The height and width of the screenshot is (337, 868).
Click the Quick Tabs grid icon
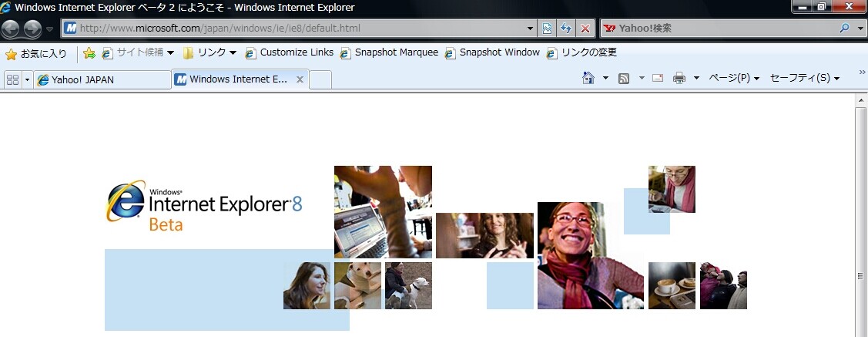coord(12,79)
